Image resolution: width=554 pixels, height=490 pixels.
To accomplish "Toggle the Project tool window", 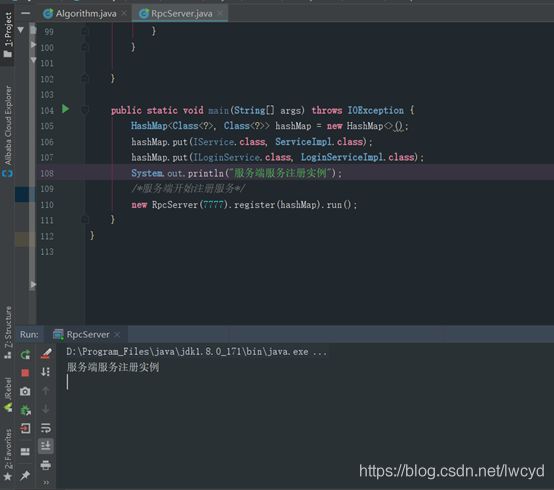I will (x=8, y=34).
